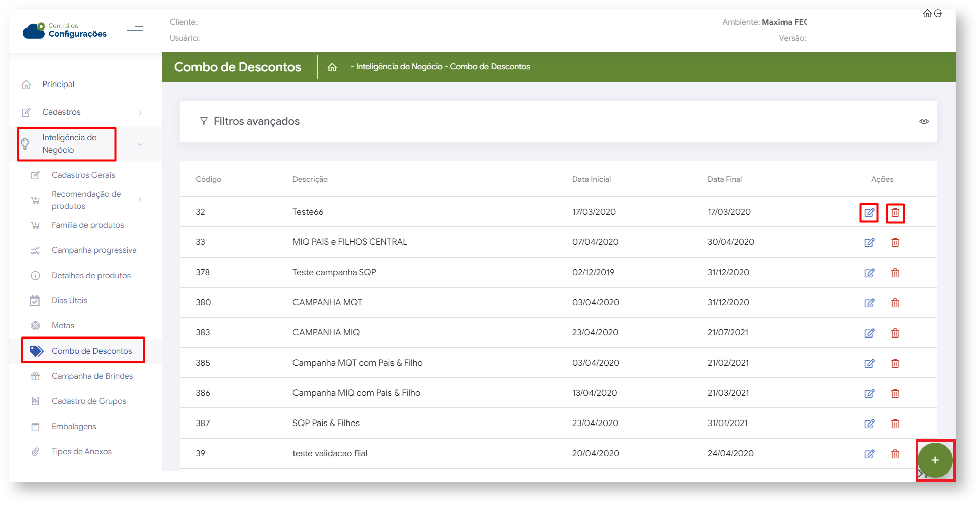The height and width of the screenshot is (506, 980).
Task: Click the Código column header
Action: [x=208, y=179]
